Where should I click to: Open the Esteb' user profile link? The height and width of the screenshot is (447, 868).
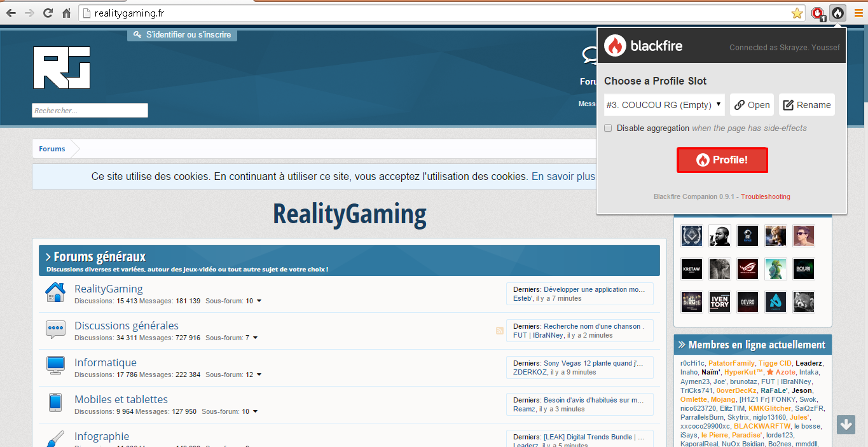[523, 298]
